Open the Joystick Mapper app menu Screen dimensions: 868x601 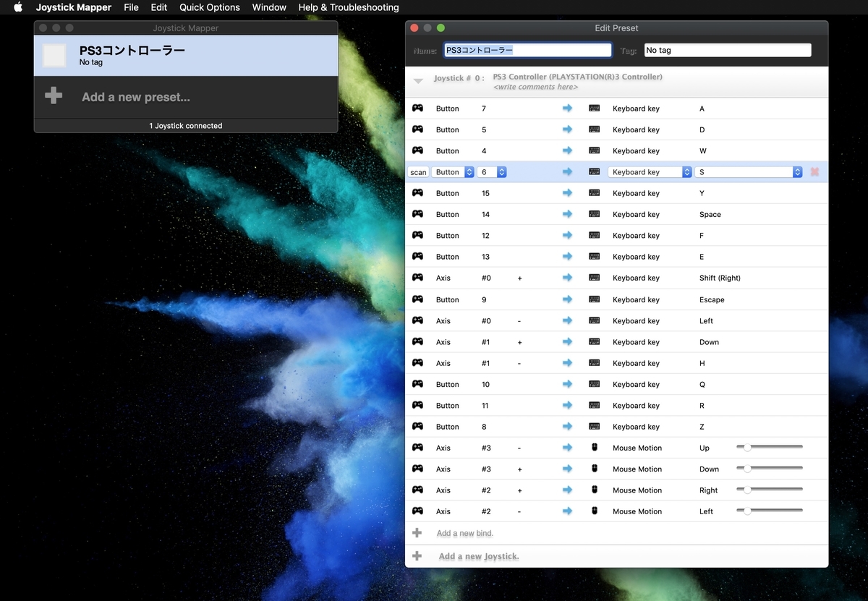[x=74, y=7]
